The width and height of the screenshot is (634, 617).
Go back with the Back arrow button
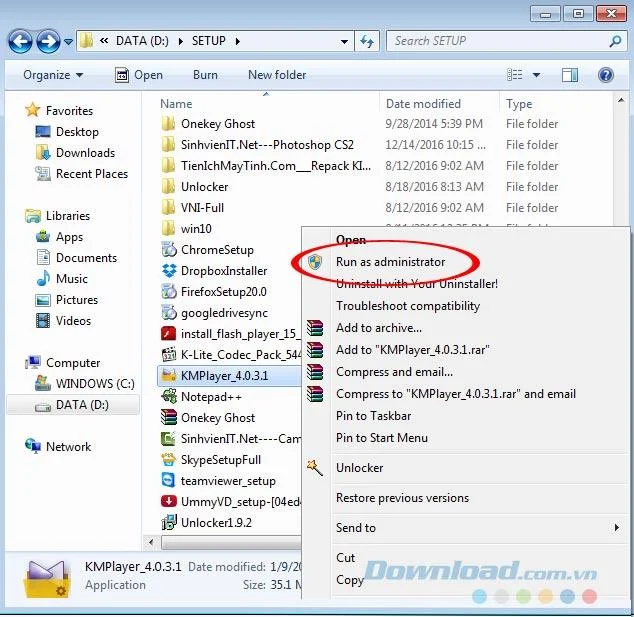tap(20, 41)
